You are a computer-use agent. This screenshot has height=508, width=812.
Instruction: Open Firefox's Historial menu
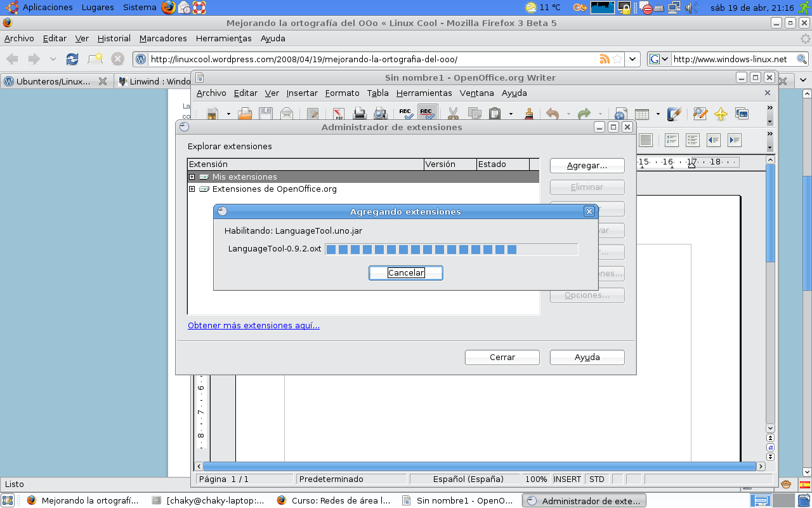pyautogui.click(x=114, y=39)
